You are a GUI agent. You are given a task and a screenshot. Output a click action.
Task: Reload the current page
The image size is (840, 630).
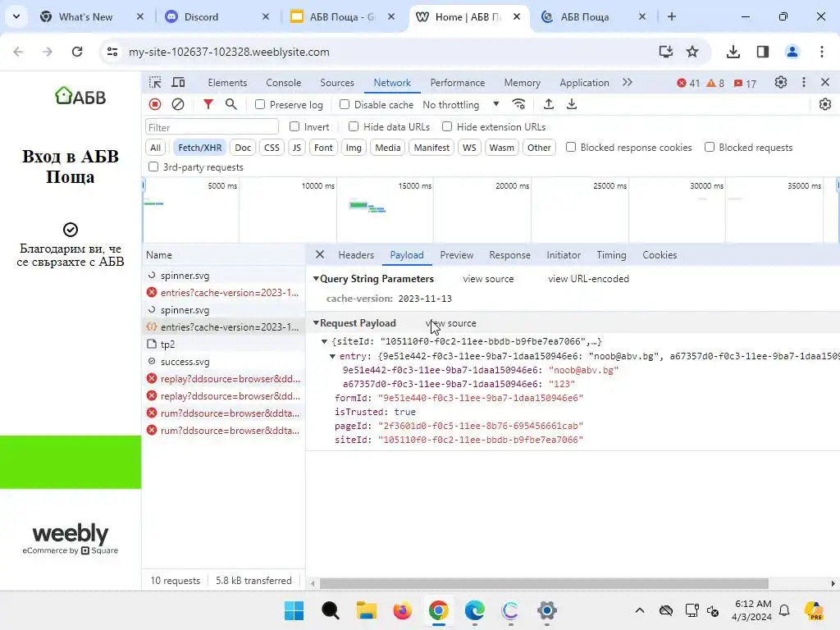(77, 52)
